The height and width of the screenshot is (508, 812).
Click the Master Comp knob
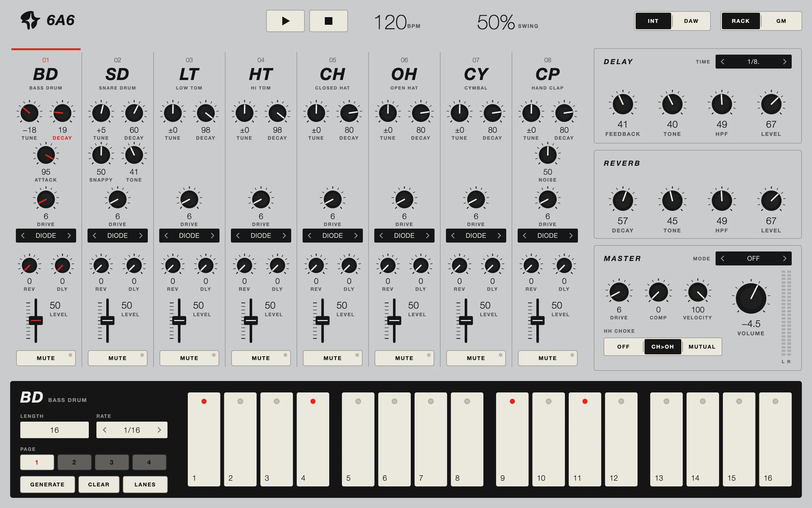tap(658, 292)
